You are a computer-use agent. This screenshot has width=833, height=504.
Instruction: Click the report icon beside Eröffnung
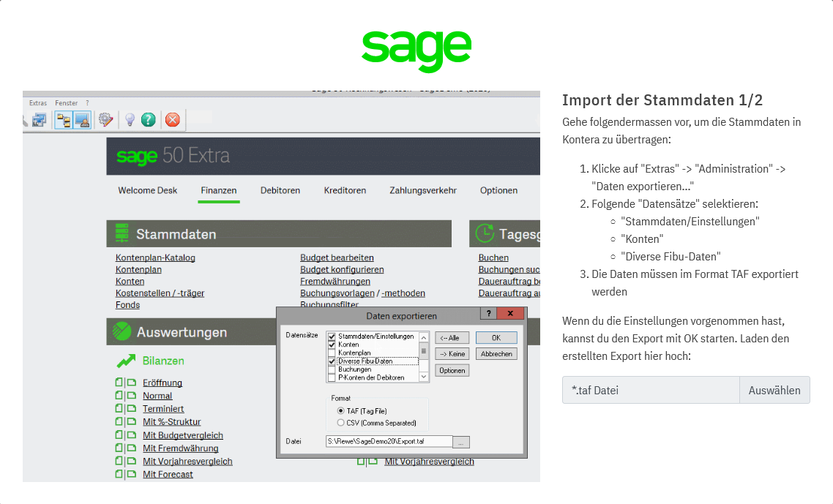pyautogui.click(x=126, y=383)
